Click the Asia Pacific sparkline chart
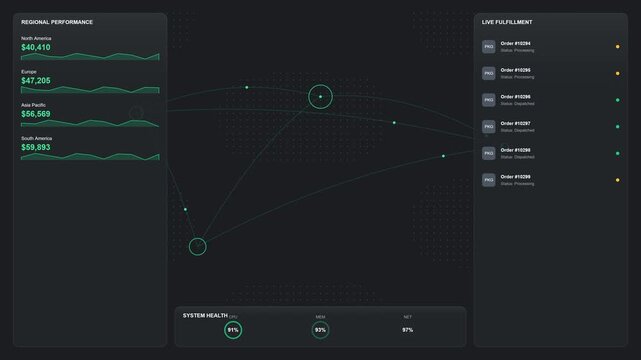Image resolution: width=641 pixels, height=360 pixels. (x=90, y=123)
